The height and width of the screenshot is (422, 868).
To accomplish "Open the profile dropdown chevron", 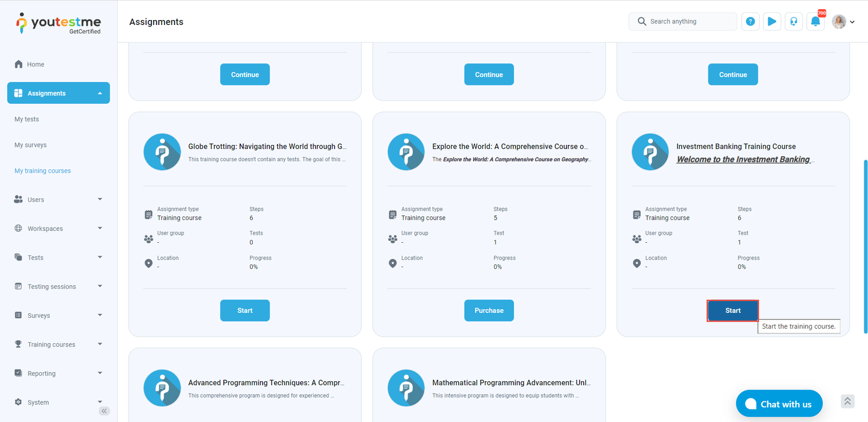I will (852, 22).
